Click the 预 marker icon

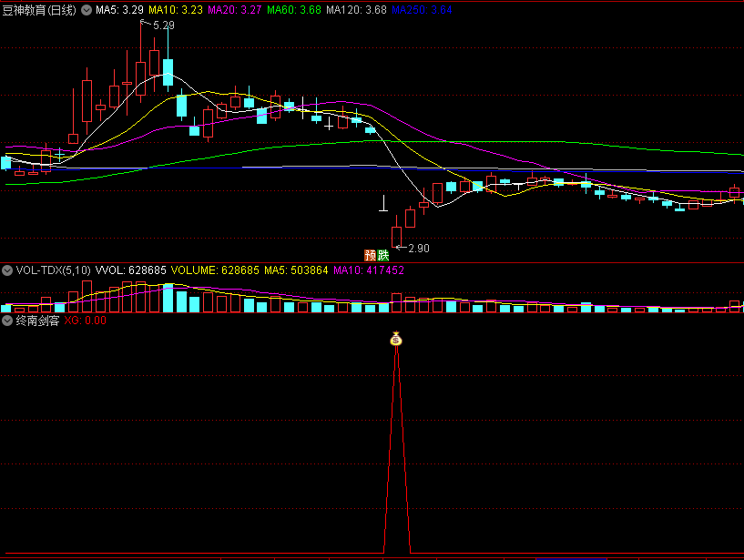(370, 255)
